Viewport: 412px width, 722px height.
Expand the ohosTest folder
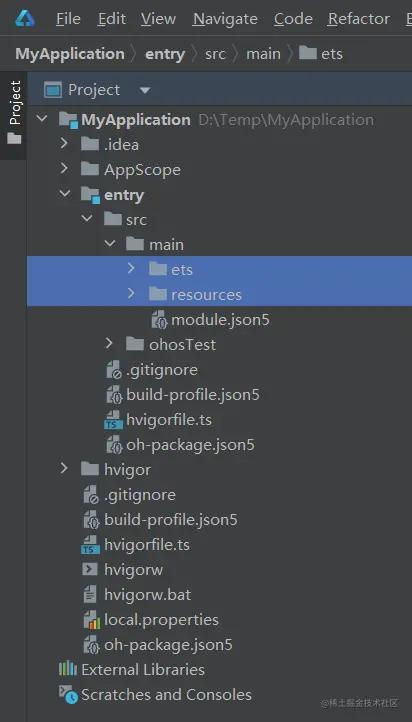click(x=109, y=344)
